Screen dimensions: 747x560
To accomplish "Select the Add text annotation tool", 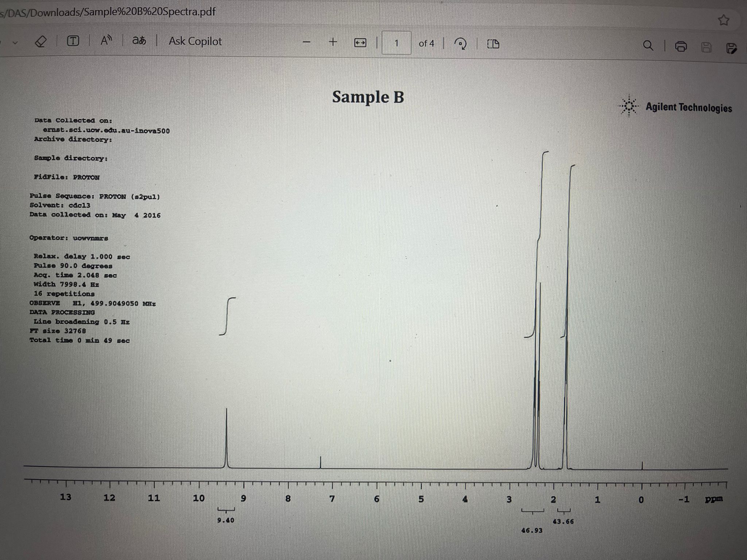I will coord(73,41).
